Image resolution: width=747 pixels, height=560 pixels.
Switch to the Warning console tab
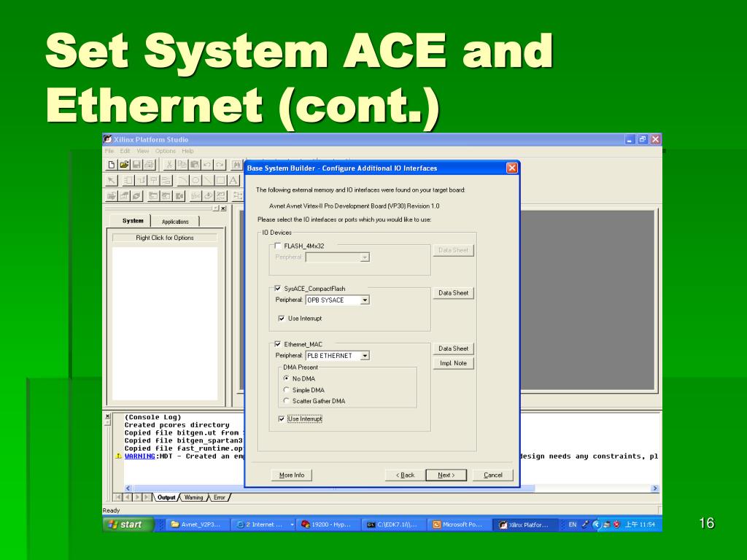tap(193, 497)
